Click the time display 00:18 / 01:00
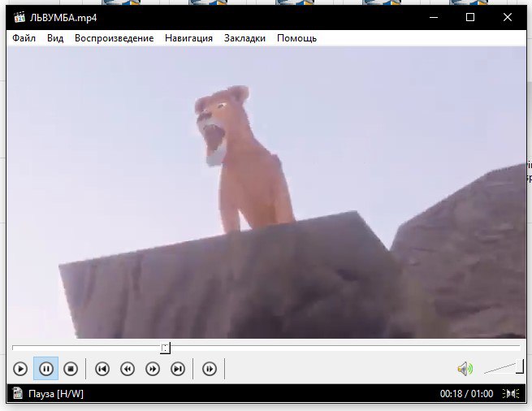Viewport: 532px width, 411px height. click(466, 394)
